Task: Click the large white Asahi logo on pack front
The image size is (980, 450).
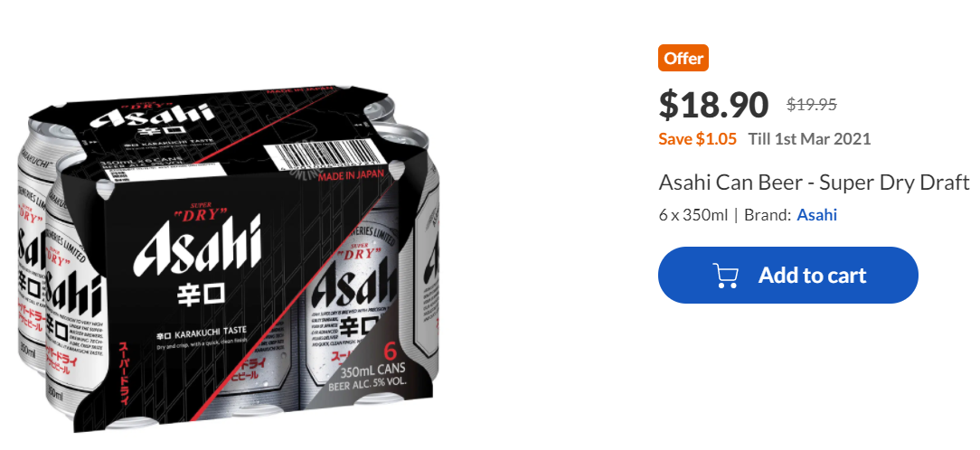Action: click(197, 246)
